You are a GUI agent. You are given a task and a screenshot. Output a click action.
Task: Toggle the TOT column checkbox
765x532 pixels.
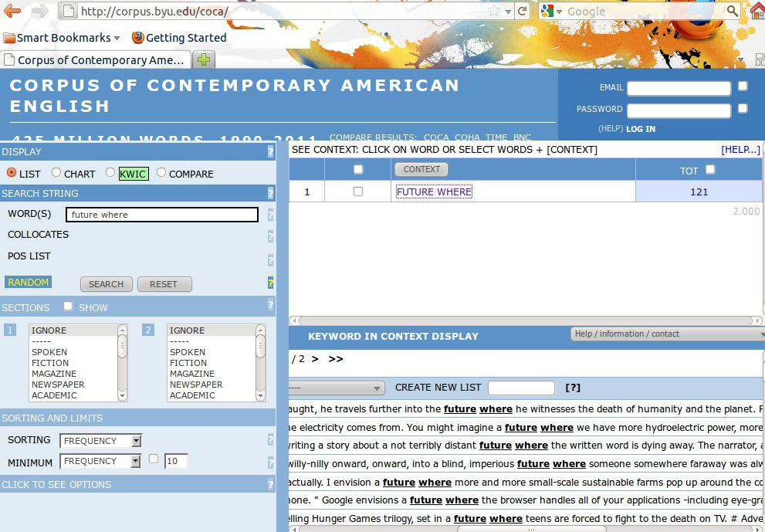point(710,169)
